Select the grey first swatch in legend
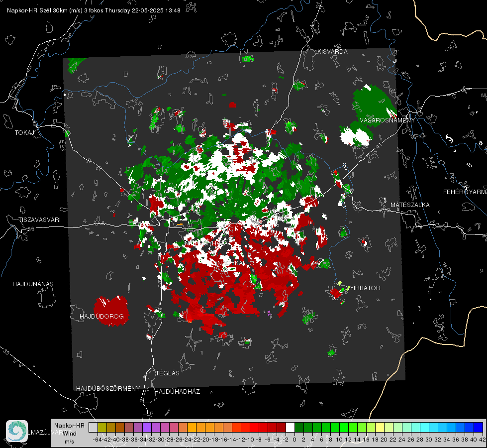Image resolution: width=487 pixels, height=448 pixels. pos(93,427)
